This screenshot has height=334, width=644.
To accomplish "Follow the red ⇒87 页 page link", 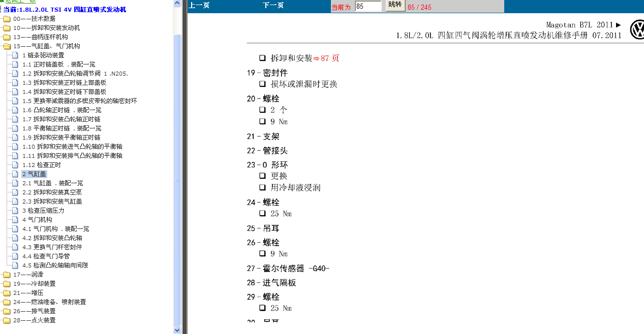I will (x=326, y=58).
